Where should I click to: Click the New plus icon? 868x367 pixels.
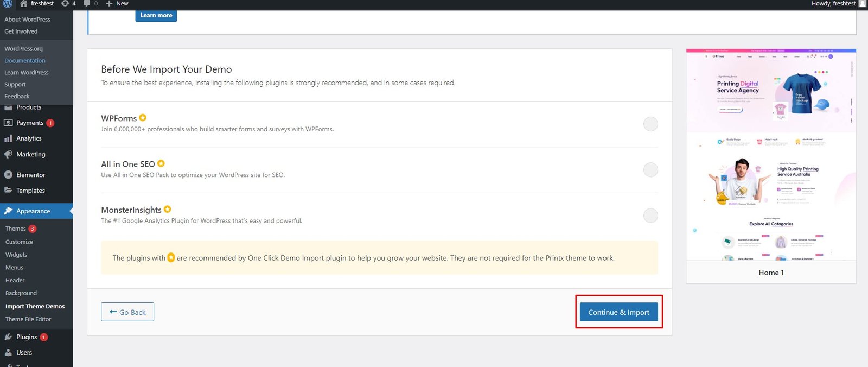click(x=109, y=4)
